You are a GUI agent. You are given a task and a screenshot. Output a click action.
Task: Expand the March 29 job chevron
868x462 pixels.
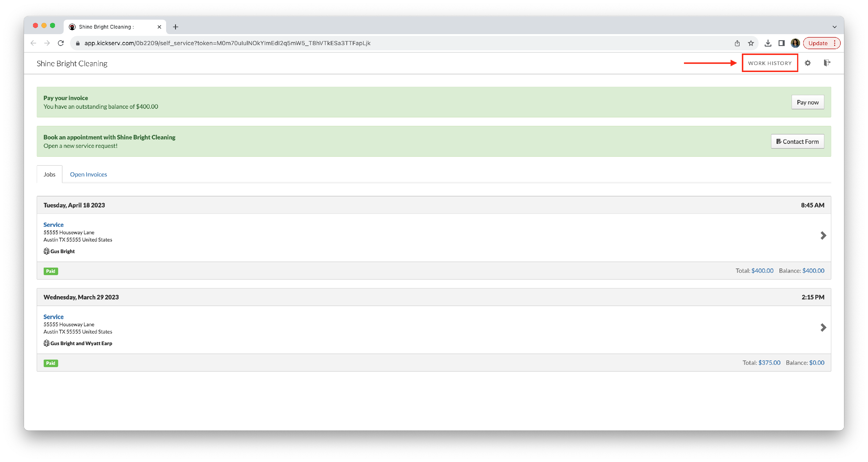point(823,327)
